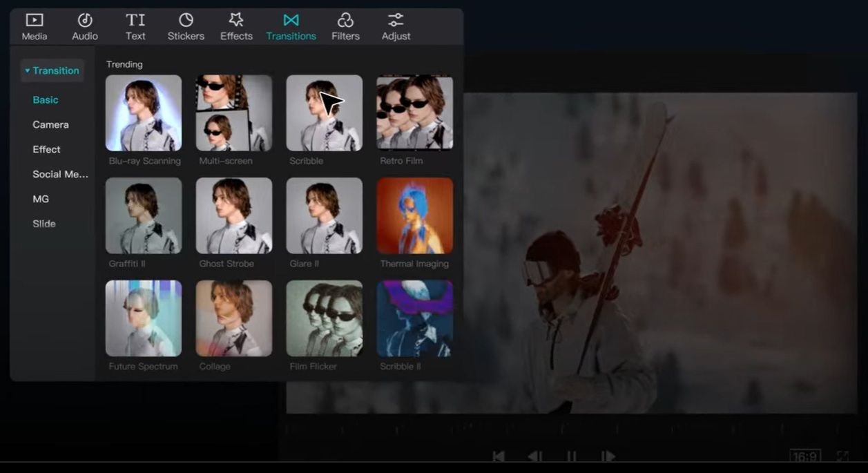Switch to the Filters panel

pos(345,26)
